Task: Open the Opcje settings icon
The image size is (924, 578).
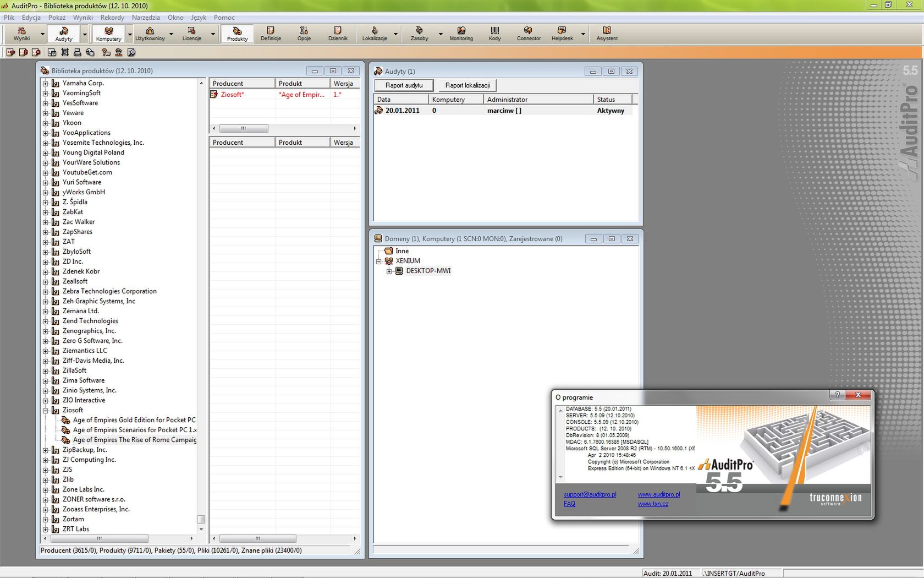Action: pyautogui.click(x=304, y=34)
